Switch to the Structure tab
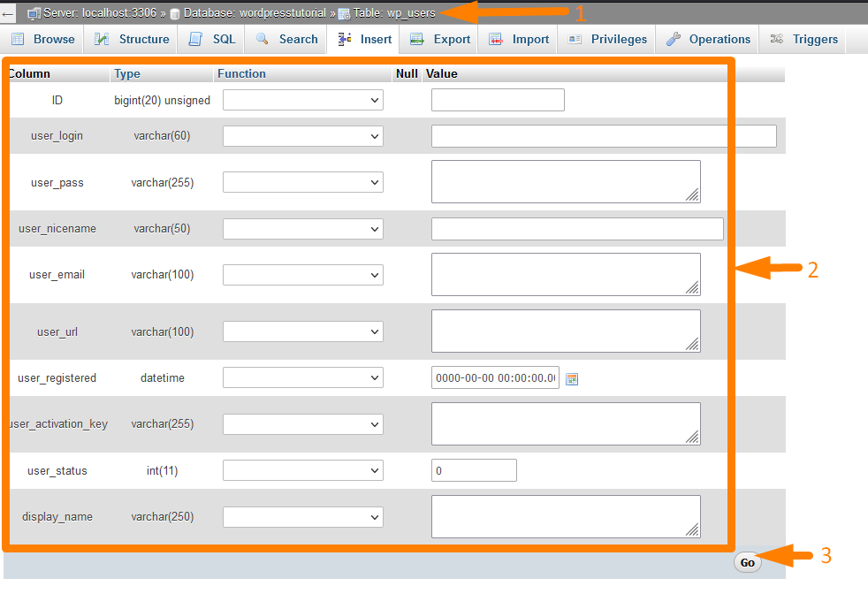Viewport: 868px width, 594px height. [131, 39]
